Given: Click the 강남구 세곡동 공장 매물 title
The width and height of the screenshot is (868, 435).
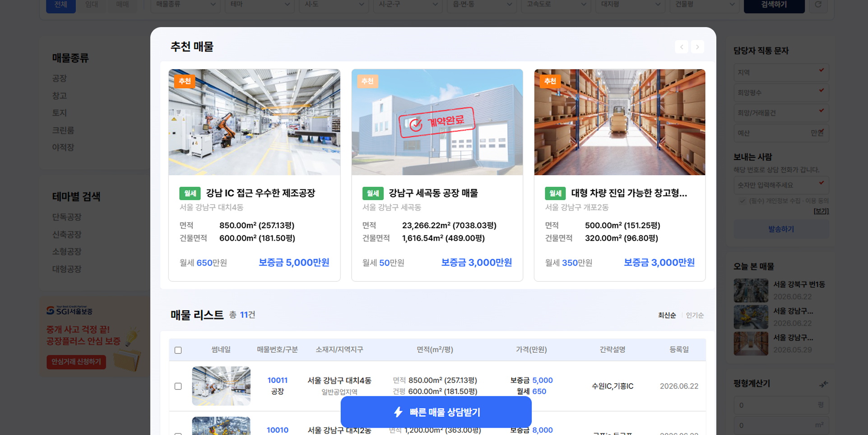Looking at the screenshot, I should (433, 193).
